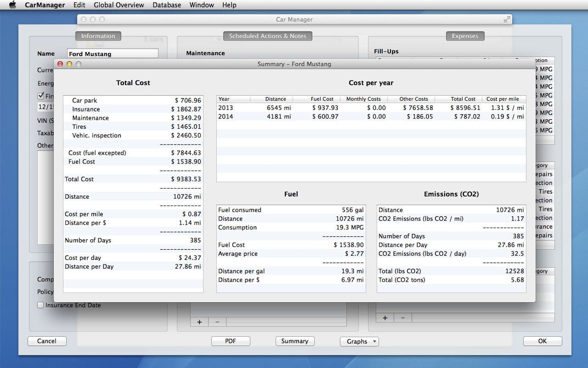This screenshot has width=588, height=368.
Task: Click the Summary button
Action: pos(295,341)
